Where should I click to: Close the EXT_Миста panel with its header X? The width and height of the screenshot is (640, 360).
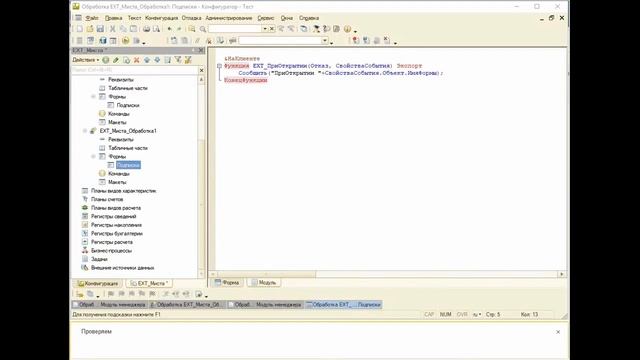point(201,50)
